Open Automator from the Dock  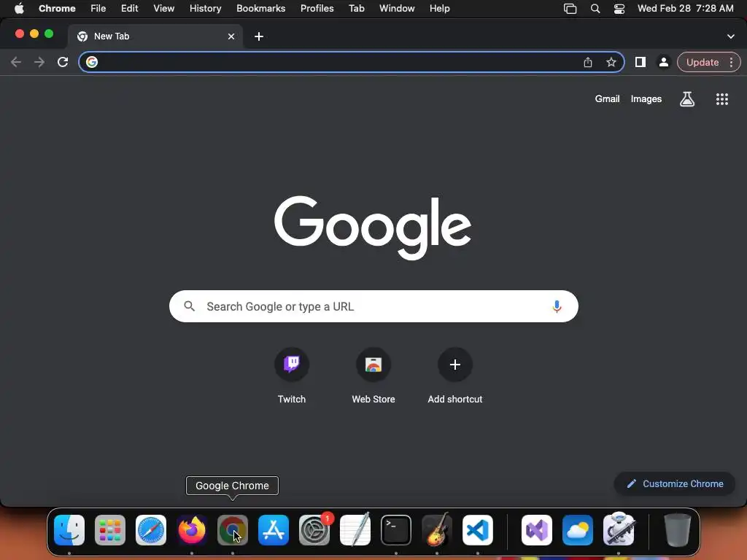[619, 530]
